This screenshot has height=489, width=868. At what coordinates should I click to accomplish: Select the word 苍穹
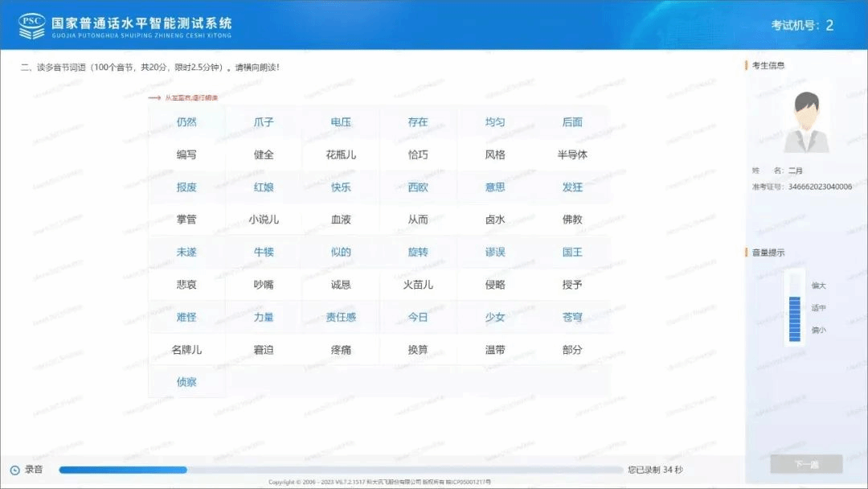(x=572, y=317)
